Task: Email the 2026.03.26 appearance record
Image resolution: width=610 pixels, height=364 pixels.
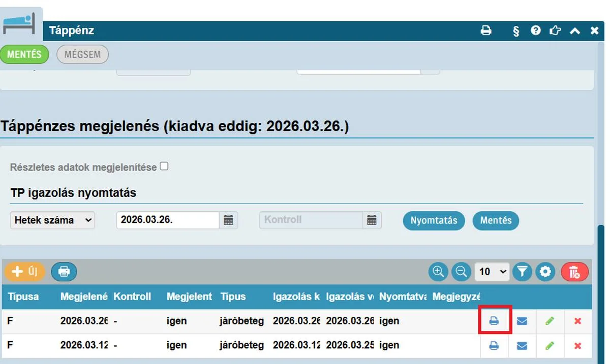Action: (x=522, y=321)
